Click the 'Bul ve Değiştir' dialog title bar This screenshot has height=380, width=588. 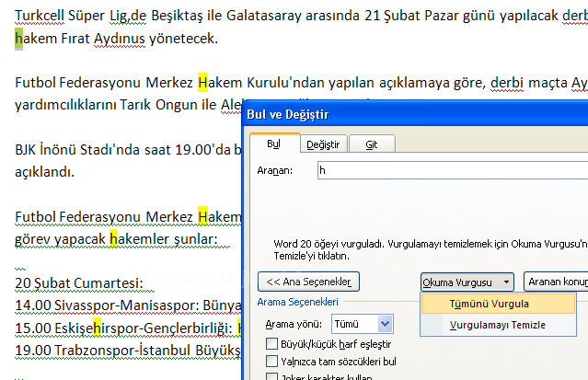pos(415,114)
